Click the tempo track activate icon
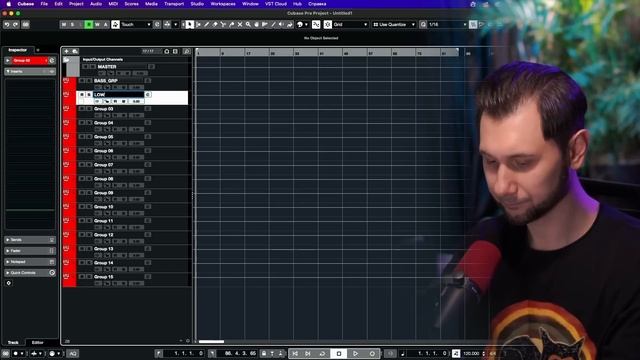Screen dimensions: 640x360 pyautogui.click(x=456, y=353)
